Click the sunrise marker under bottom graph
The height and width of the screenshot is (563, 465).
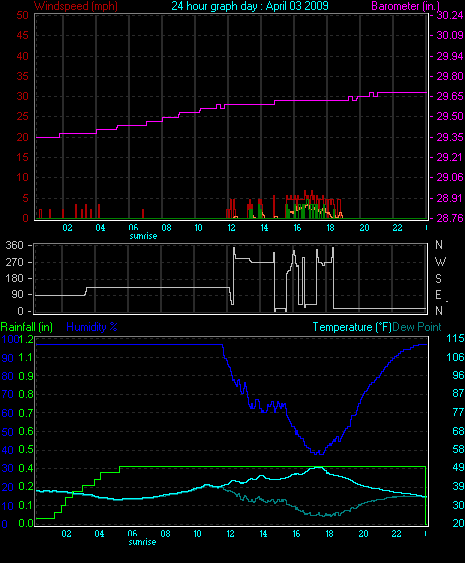tap(142, 542)
